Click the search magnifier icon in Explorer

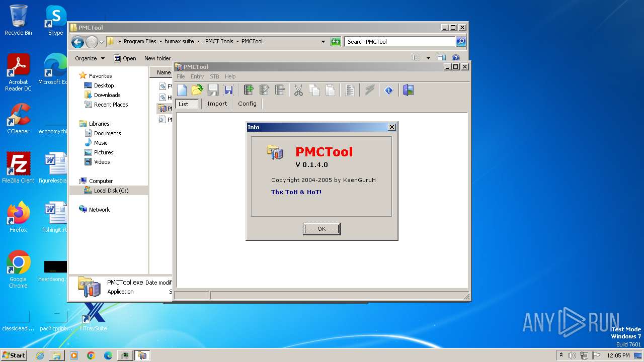[x=461, y=42]
